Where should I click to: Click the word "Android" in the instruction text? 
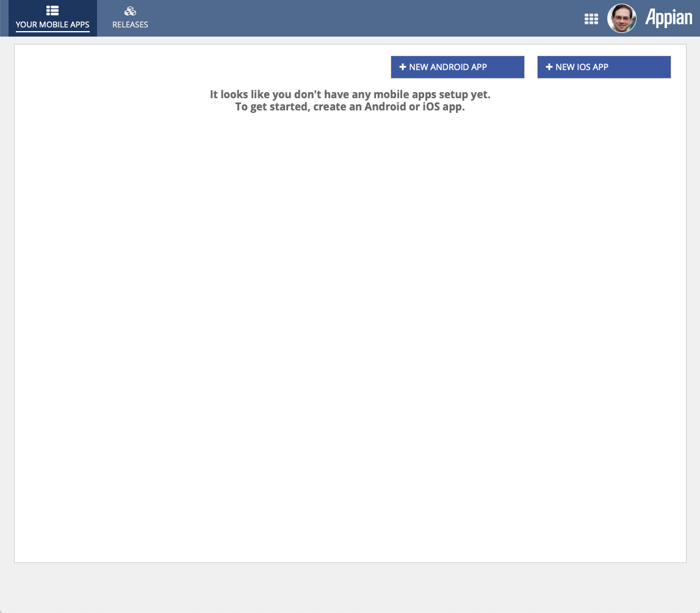(385, 107)
